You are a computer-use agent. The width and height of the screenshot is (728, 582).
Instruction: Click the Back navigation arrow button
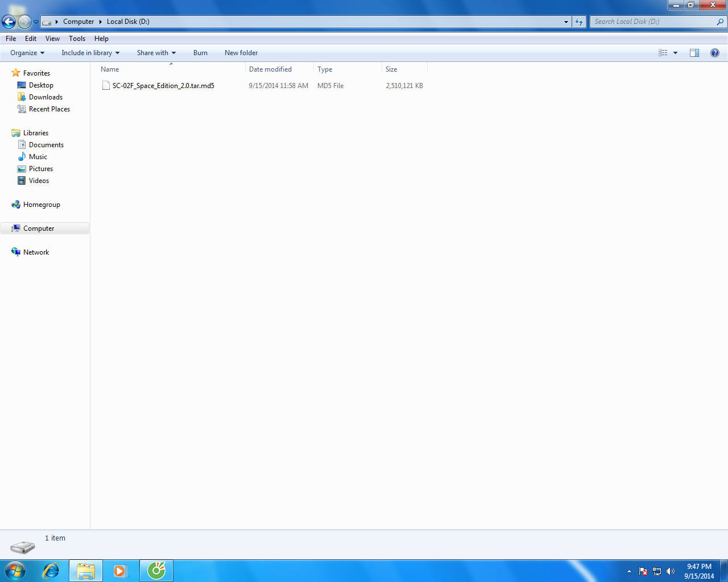tap(9, 22)
